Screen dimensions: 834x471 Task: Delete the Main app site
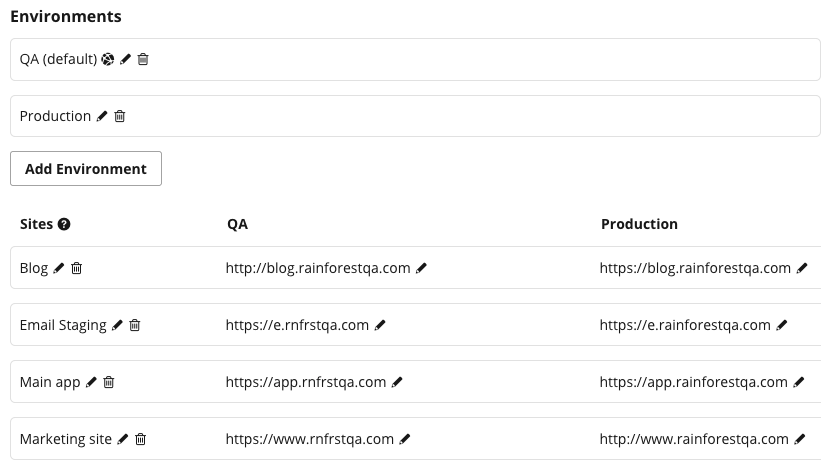(x=109, y=382)
